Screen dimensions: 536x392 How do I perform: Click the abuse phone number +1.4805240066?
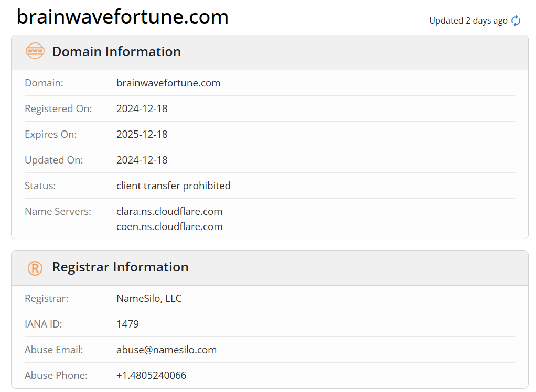pos(151,375)
